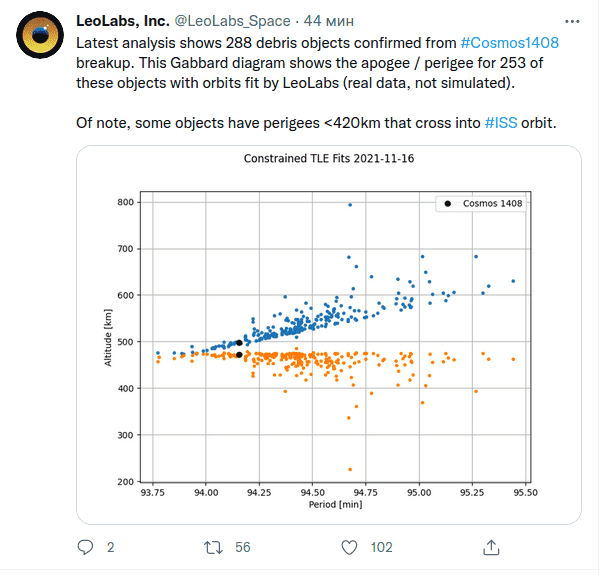Viewport: 616px width, 575px height.
Task: Click the highest blue point near 800 km
Action: click(350, 205)
